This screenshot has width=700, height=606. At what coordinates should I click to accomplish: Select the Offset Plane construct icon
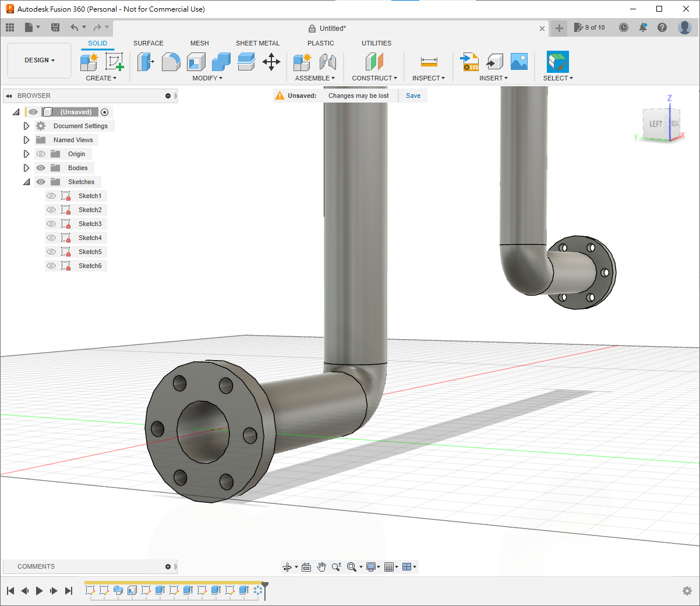(x=374, y=62)
